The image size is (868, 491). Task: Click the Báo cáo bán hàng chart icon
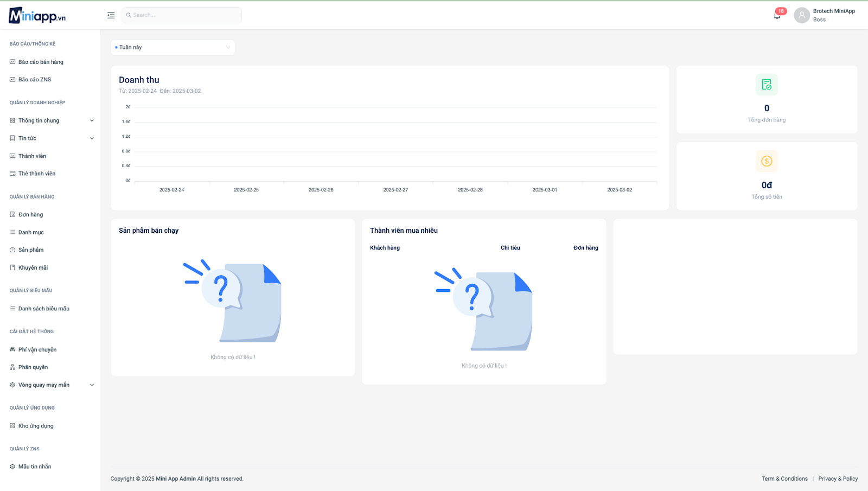point(12,62)
